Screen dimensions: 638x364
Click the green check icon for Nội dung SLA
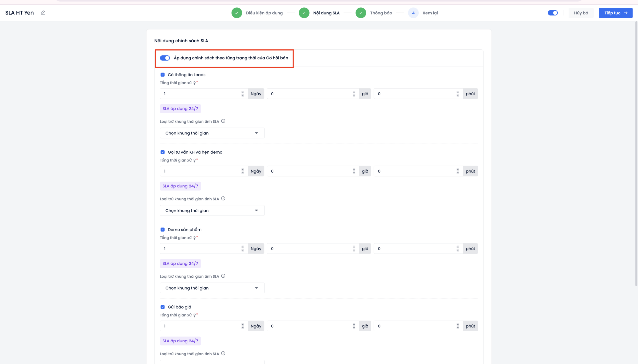[x=304, y=13]
